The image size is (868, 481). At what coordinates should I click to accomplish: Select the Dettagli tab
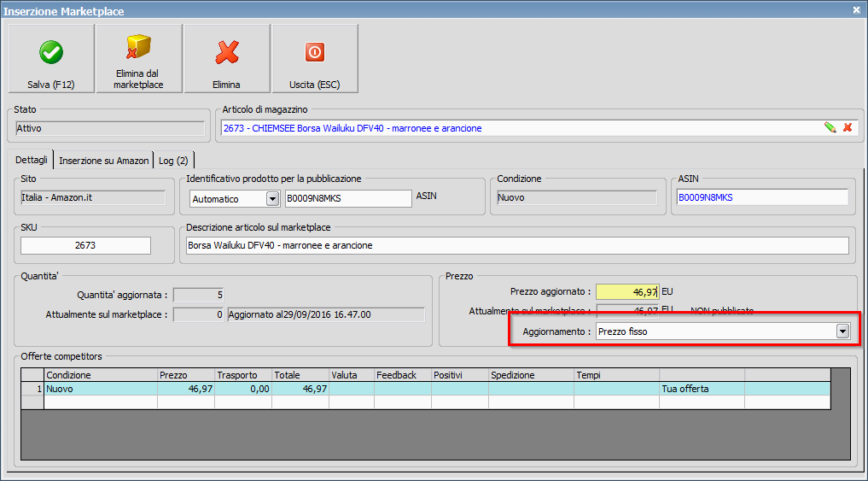pyautogui.click(x=32, y=161)
